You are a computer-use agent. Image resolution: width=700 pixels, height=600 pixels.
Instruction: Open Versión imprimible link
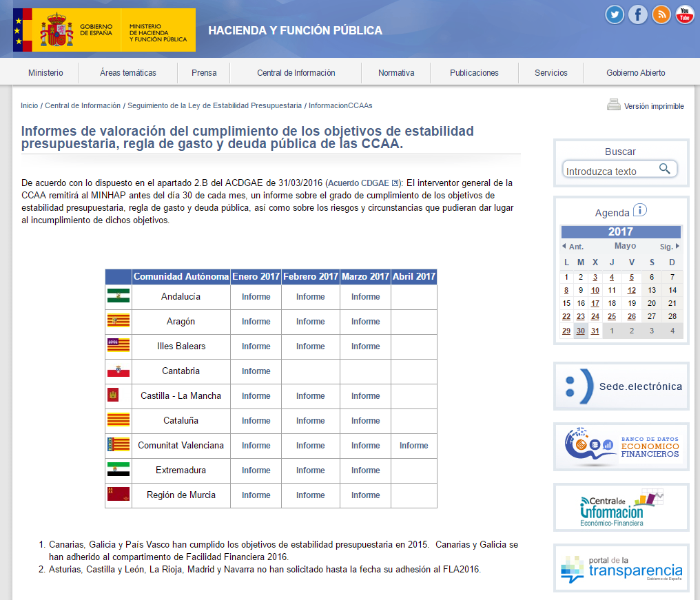pyautogui.click(x=654, y=106)
